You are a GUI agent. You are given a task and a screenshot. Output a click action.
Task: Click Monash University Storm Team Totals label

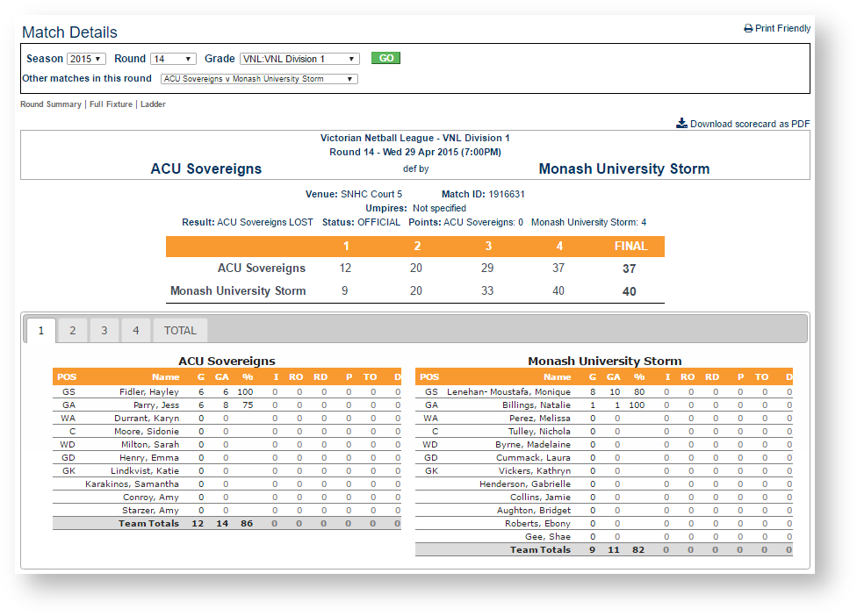[x=540, y=550]
